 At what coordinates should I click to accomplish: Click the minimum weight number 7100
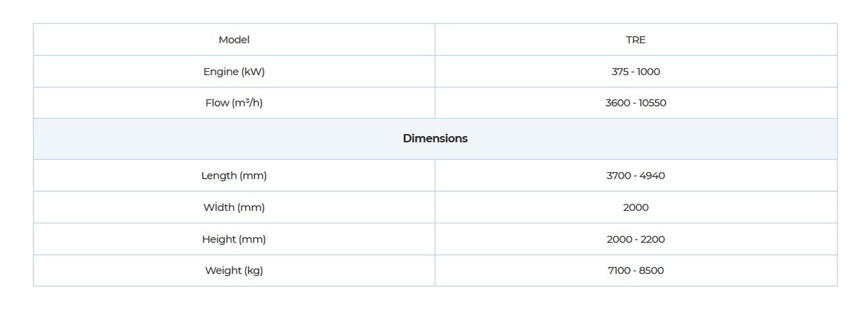click(619, 271)
